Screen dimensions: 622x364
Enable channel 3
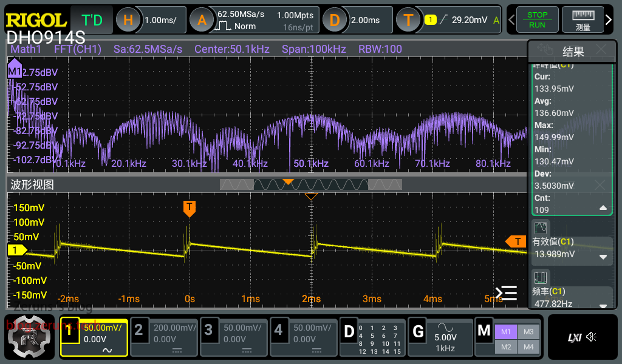pyautogui.click(x=208, y=331)
